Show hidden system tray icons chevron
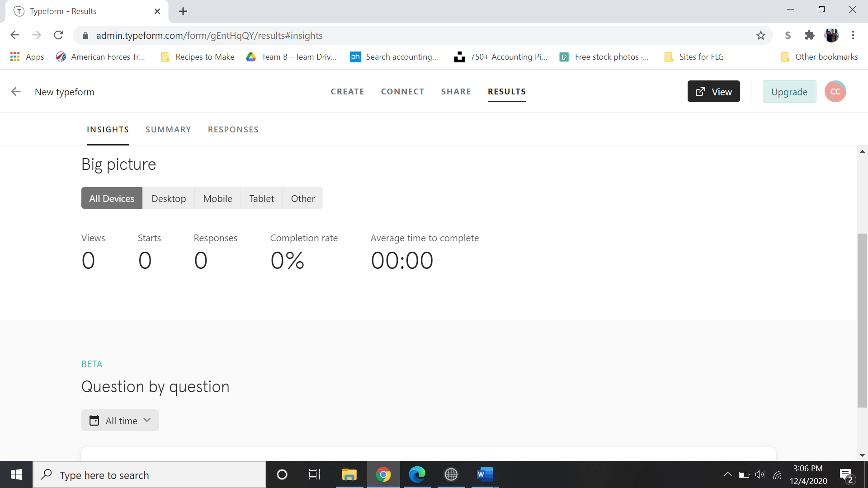This screenshot has height=488, width=868. coord(727,474)
